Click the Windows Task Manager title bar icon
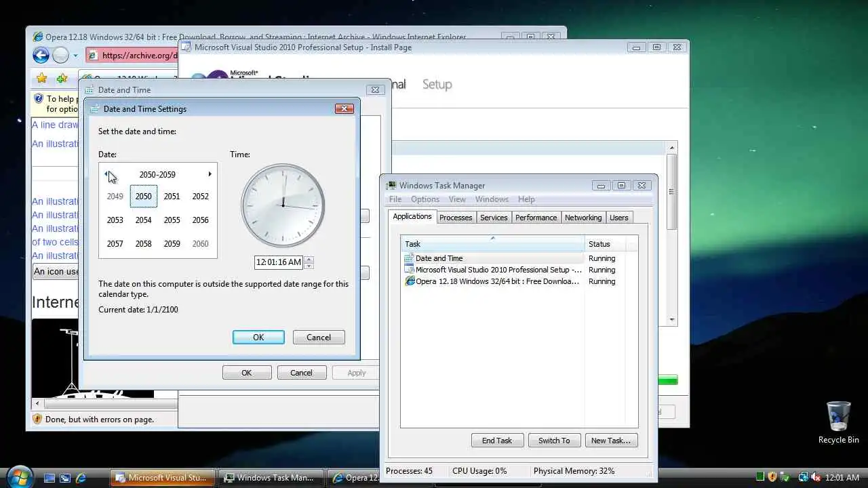This screenshot has width=868, height=488. pos(391,185)
